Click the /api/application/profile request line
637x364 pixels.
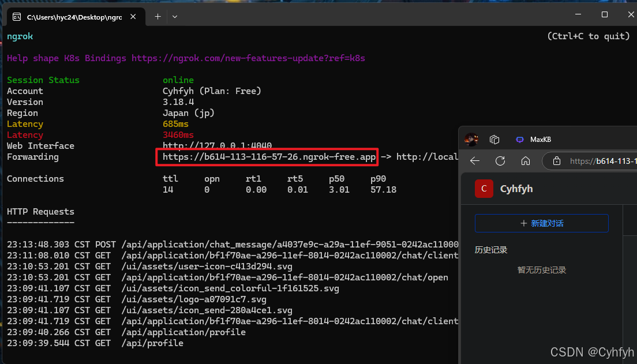tap(126, 332)
